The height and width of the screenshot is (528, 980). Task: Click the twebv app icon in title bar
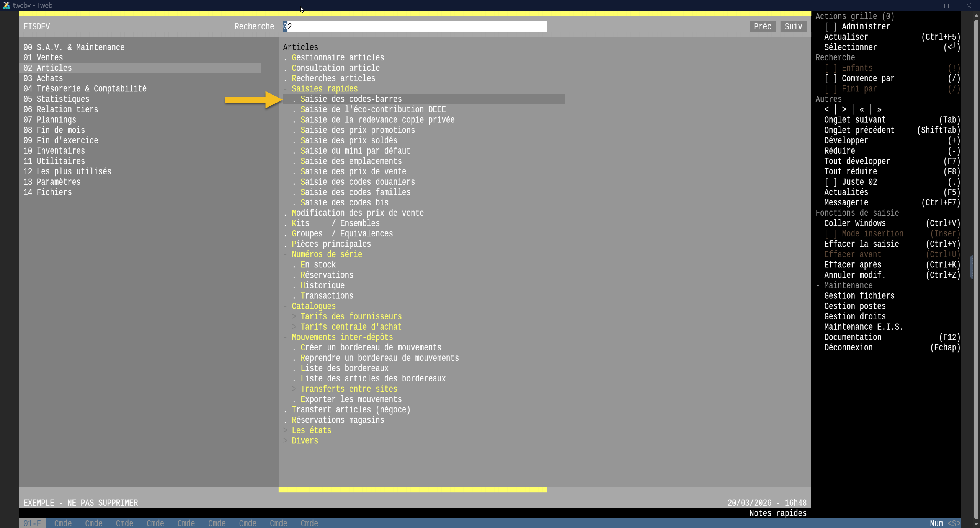click(x=6, y=5)
